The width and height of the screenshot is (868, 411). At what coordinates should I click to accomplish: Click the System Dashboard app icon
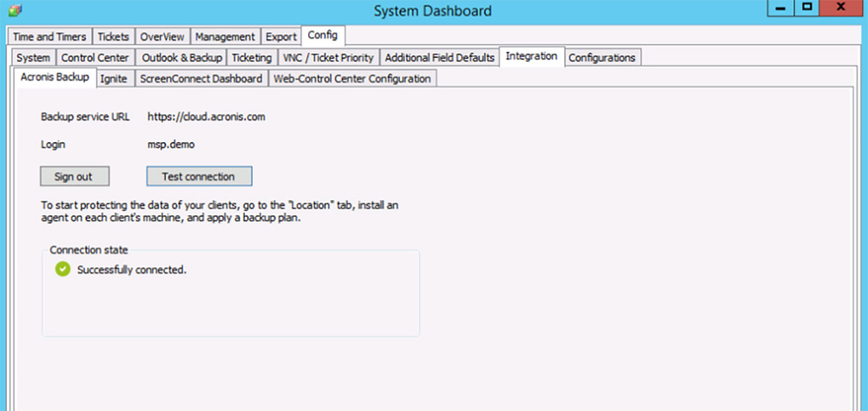coord(15,10)
